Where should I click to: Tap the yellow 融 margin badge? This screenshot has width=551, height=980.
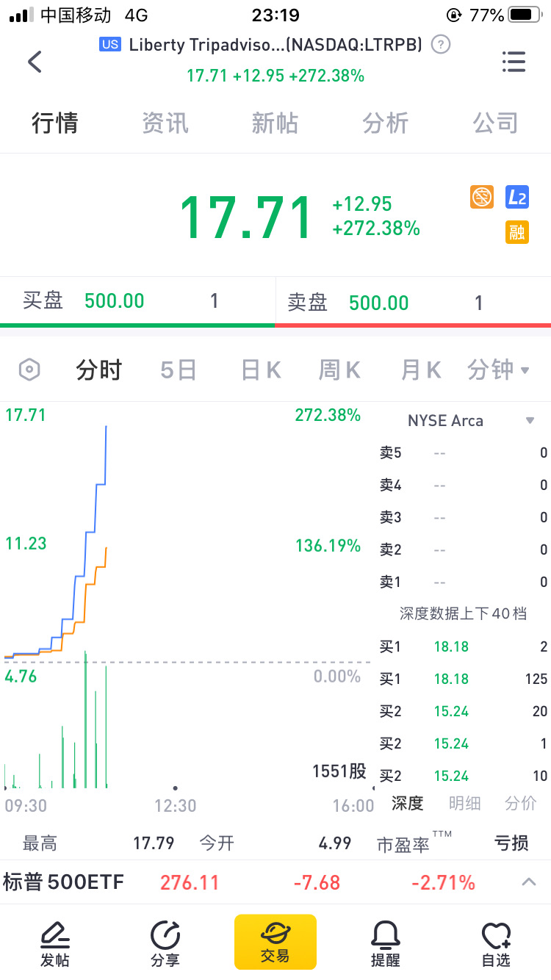pyautogui.click(x=517, y=232)
